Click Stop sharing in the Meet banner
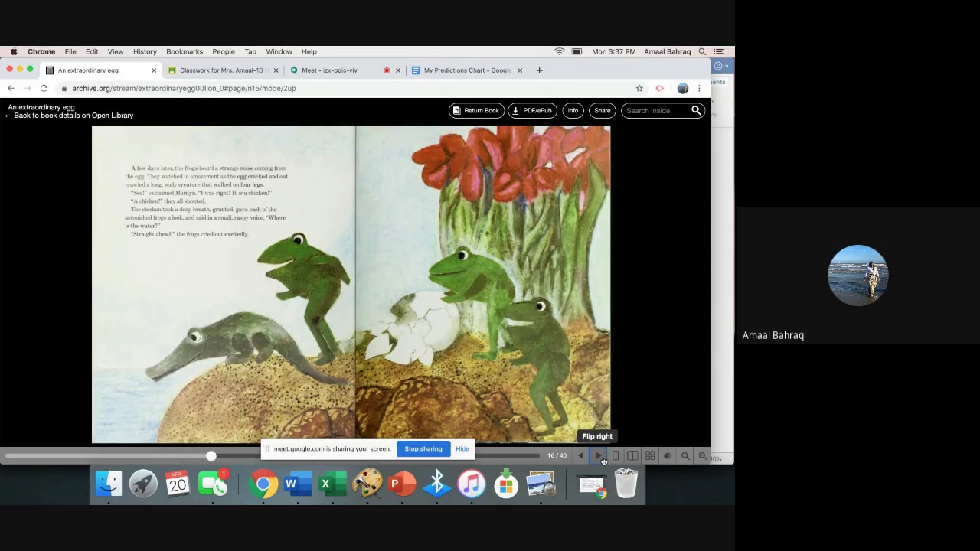Screen dimensions: 980x551 (423, 449)
